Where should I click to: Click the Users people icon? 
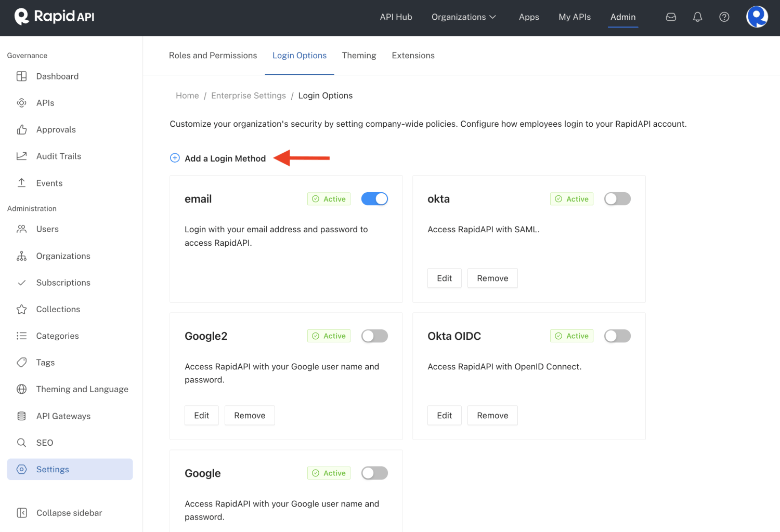tap(21, 229)
